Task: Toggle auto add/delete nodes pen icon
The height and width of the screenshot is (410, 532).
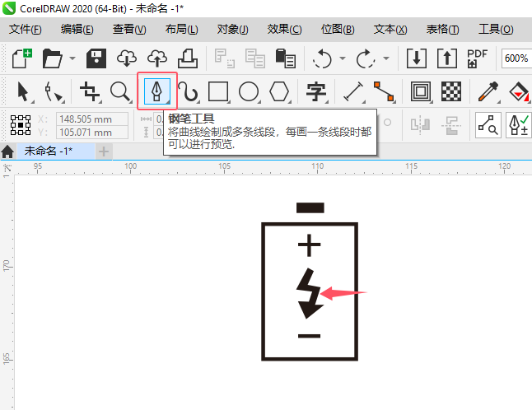Action: point(519,125)
